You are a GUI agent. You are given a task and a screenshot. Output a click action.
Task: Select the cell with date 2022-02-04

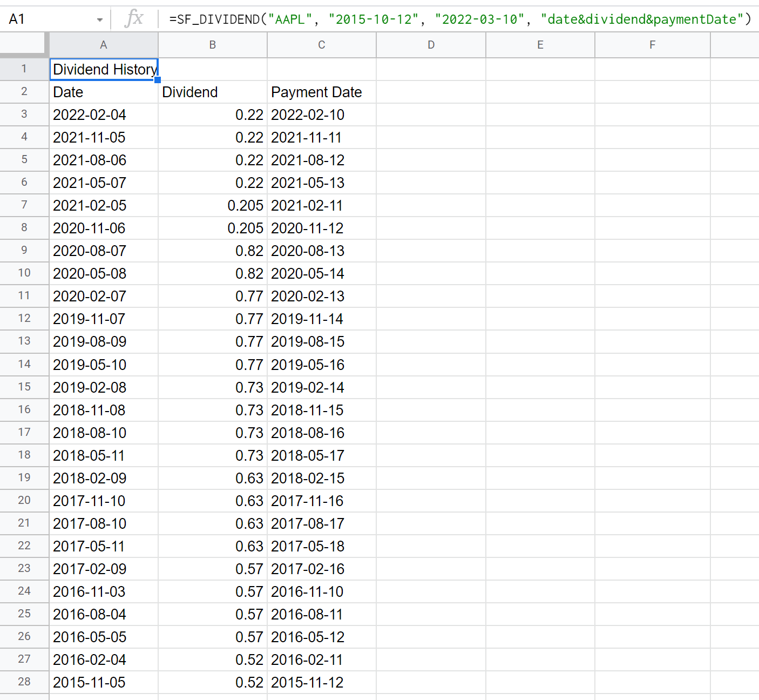tap(104, 115)
